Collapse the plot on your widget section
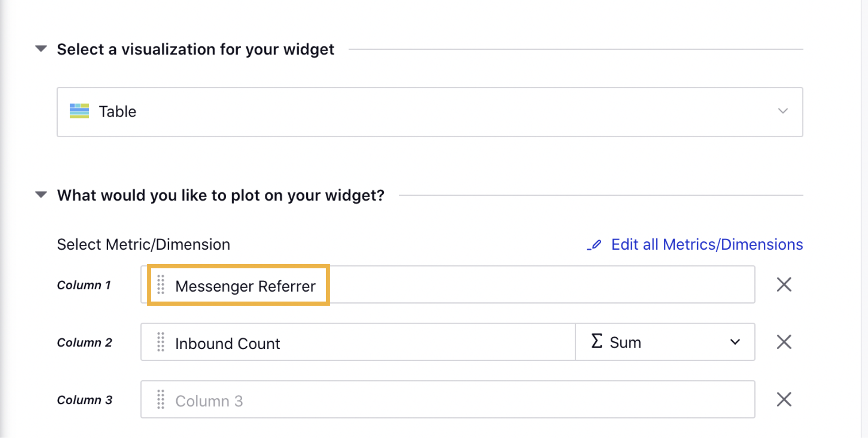868x438 pixels. pyautogui.click(x=41, y=195)
